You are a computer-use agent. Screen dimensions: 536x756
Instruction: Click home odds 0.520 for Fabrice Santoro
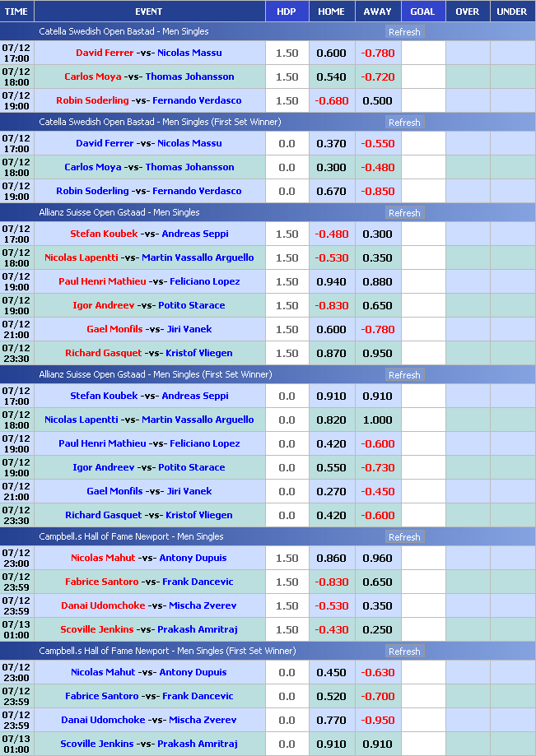coord(331,696)
